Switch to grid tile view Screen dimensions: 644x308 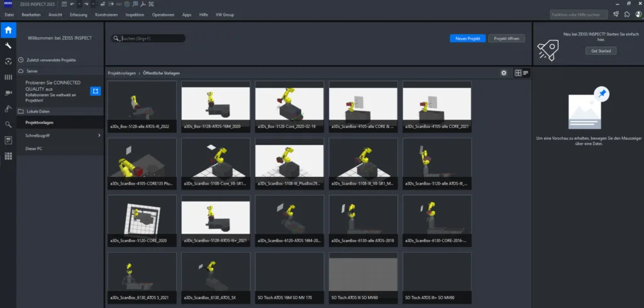click(x=518, y=73)
